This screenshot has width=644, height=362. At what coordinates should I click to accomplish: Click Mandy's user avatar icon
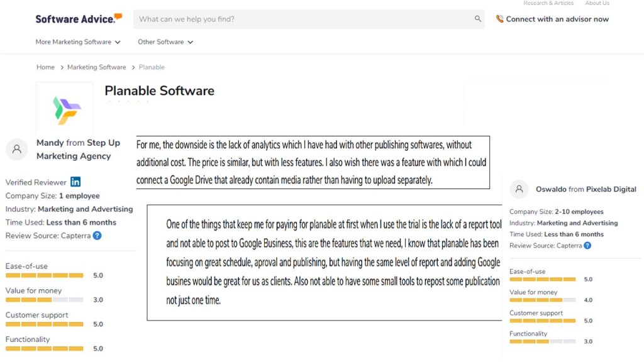(17, 149)
